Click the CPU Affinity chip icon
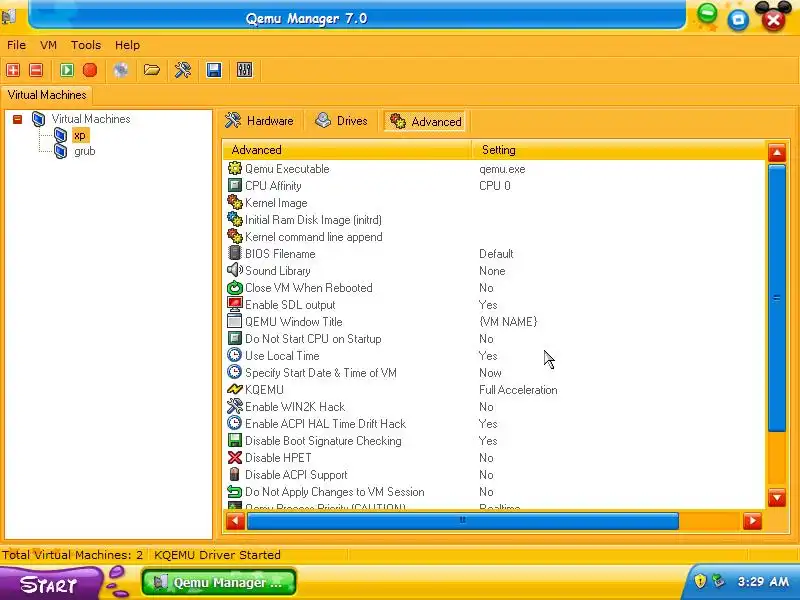This screenshot has width=800, height=600. click(x=235, y=185)
